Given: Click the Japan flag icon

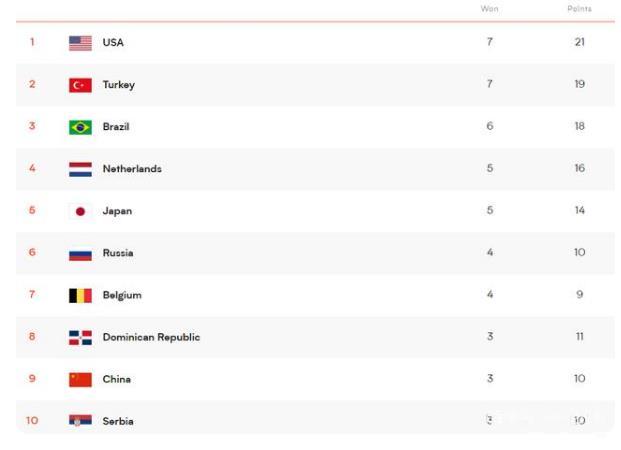Looking at the screenshot, I should [x=80, y=211].
